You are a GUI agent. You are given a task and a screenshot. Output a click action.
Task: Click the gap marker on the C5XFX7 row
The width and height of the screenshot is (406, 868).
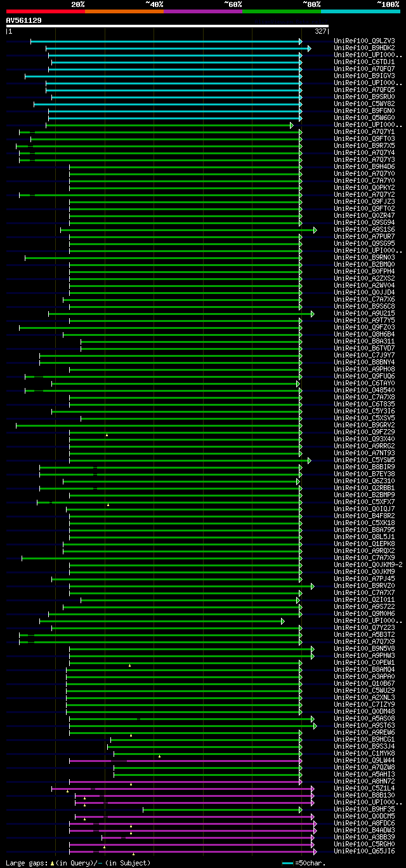click(108, 505)
